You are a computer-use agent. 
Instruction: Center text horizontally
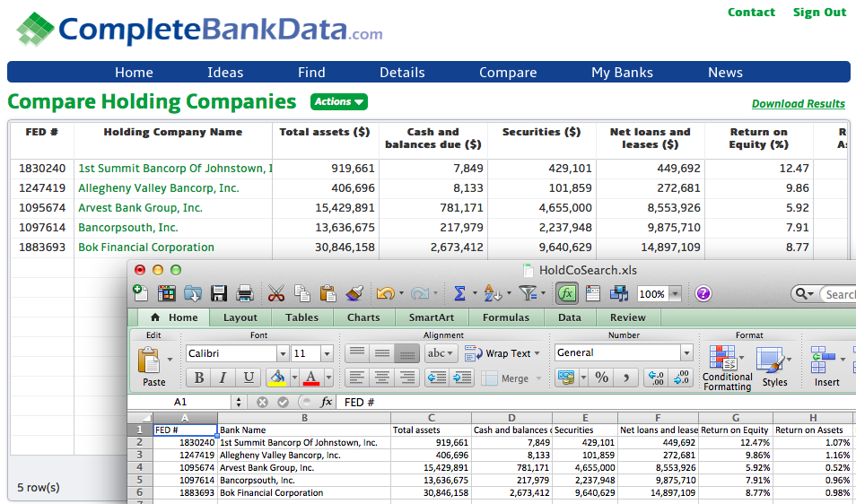click(x=381, y=378)
